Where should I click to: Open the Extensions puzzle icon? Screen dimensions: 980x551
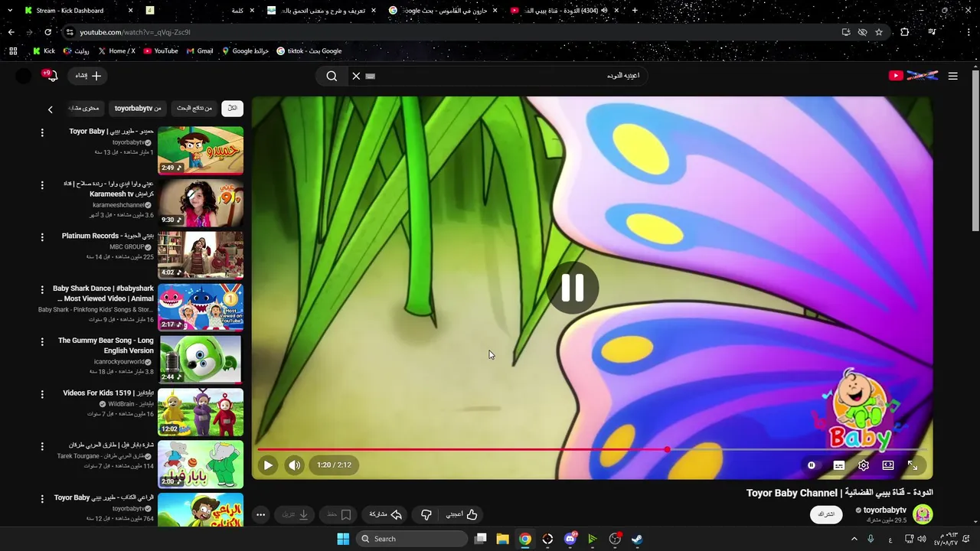click(905, 32)
